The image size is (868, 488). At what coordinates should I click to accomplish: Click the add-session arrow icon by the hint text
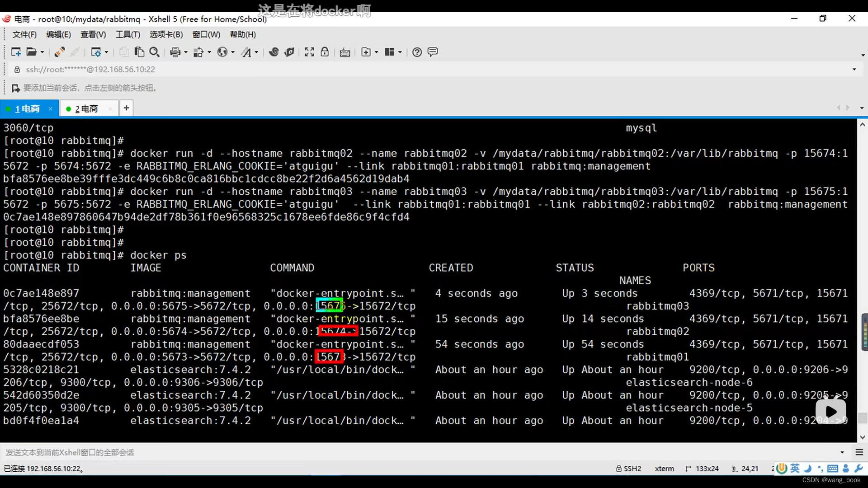pyautogui.click(x=16, y=88)
